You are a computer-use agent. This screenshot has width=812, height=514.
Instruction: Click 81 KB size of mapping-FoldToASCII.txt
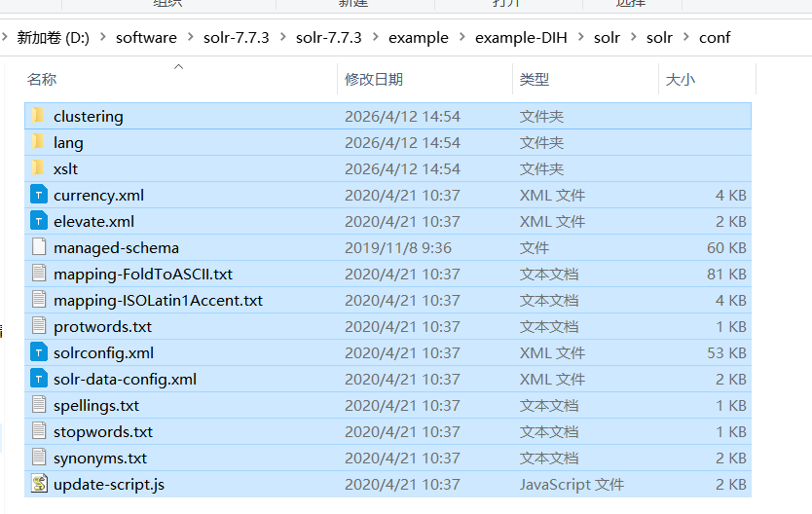(726, 274)
